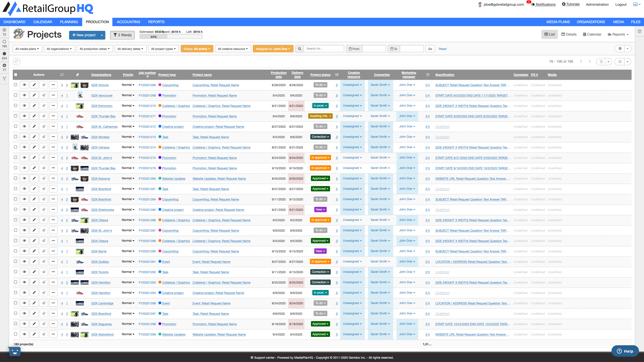Open the Administration menu
Image resolution: width=644 pixels, height=362 pixels.
click(597, 5)
